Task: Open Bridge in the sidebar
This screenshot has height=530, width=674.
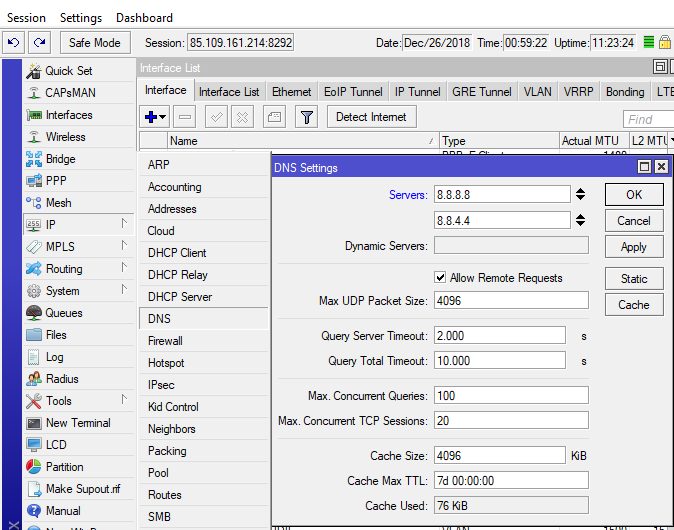Action: [80, 159]
